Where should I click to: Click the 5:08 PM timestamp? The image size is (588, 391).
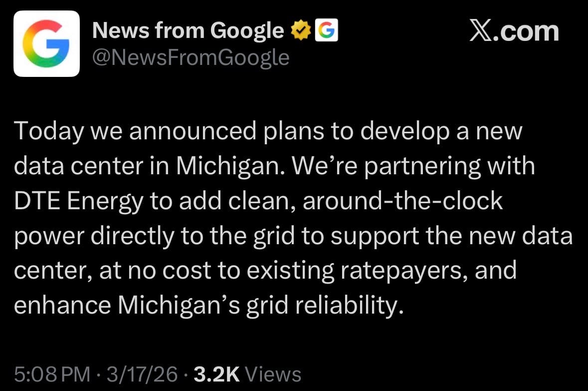pos(52,374)
